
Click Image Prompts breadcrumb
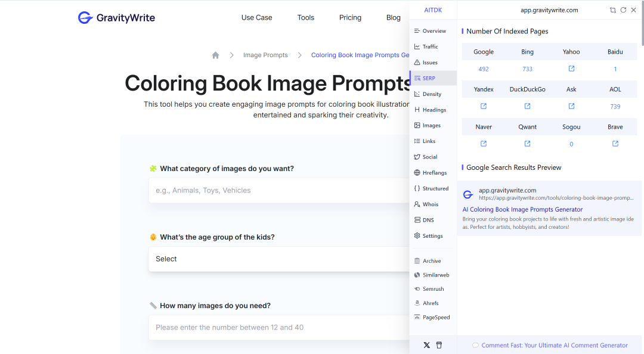tap(265, 55)
